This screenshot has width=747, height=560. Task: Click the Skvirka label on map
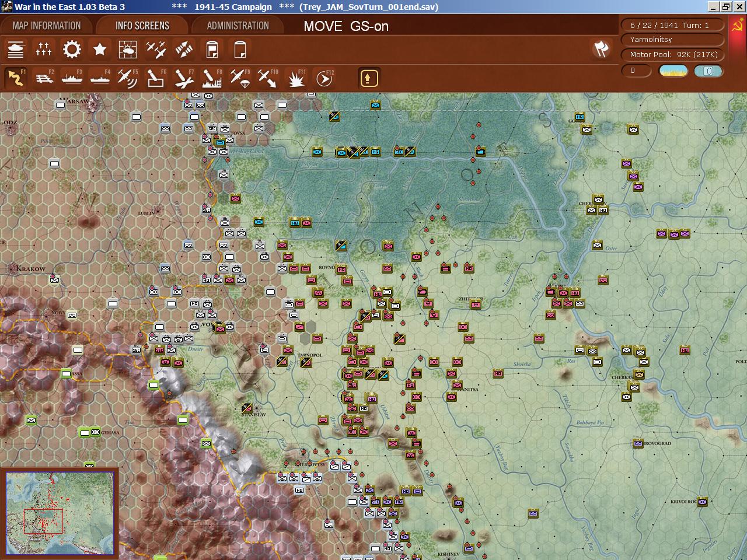pyautogui.click(x=522, y=364)
